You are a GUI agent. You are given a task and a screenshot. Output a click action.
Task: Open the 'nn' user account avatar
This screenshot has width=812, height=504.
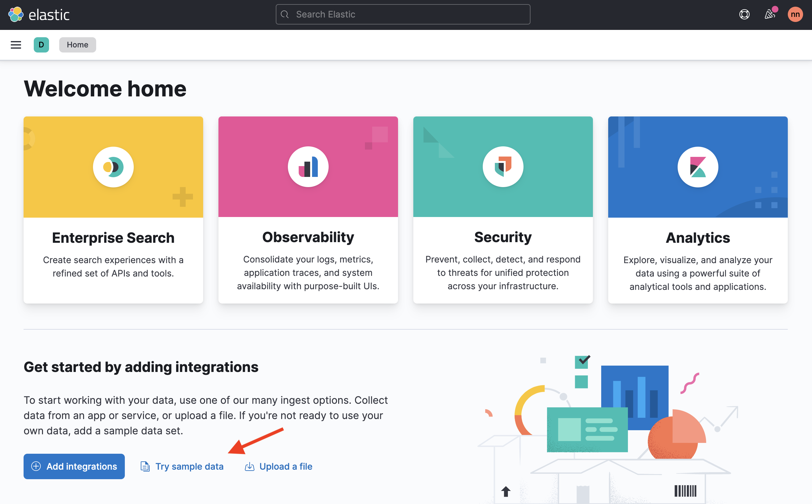(795, 14)
